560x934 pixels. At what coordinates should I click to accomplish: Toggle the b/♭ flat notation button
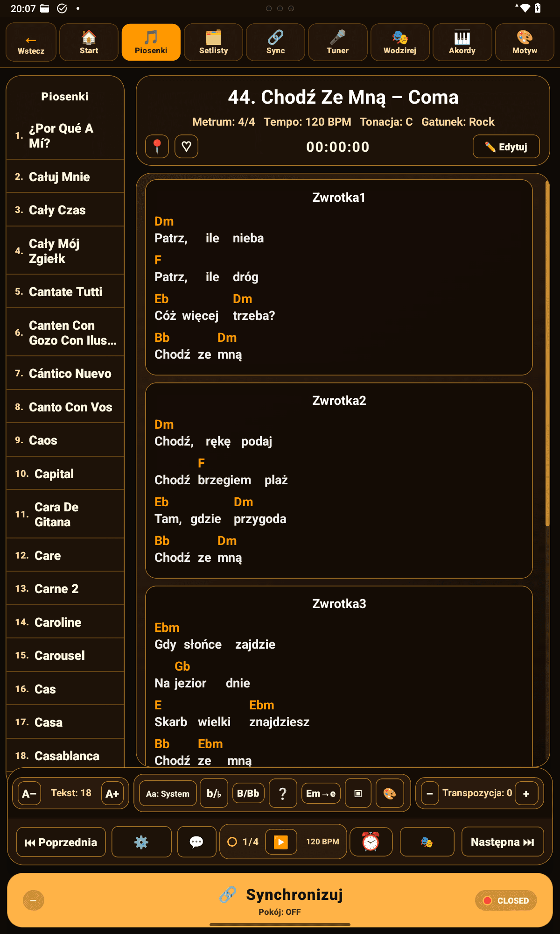pos(214,793)
